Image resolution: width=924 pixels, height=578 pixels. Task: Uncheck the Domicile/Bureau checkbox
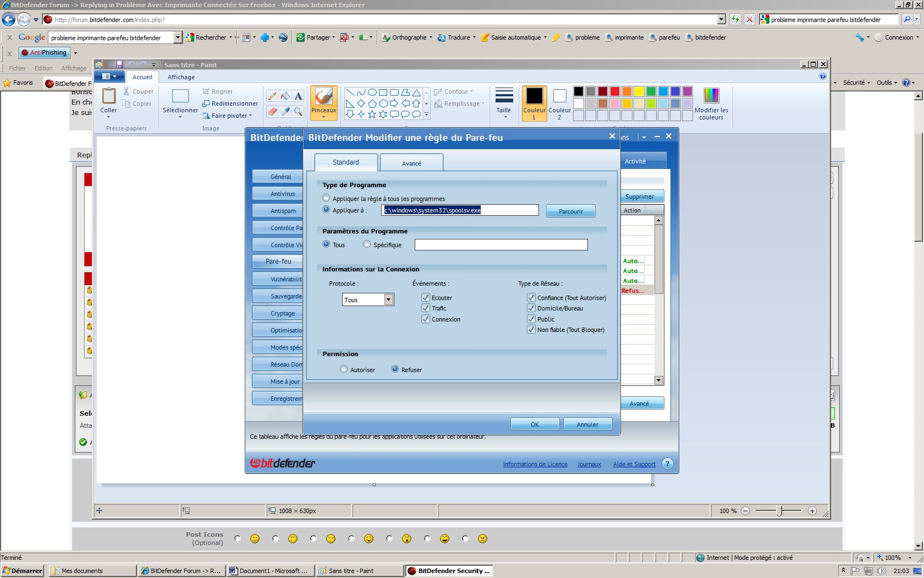tap(531, 308)
